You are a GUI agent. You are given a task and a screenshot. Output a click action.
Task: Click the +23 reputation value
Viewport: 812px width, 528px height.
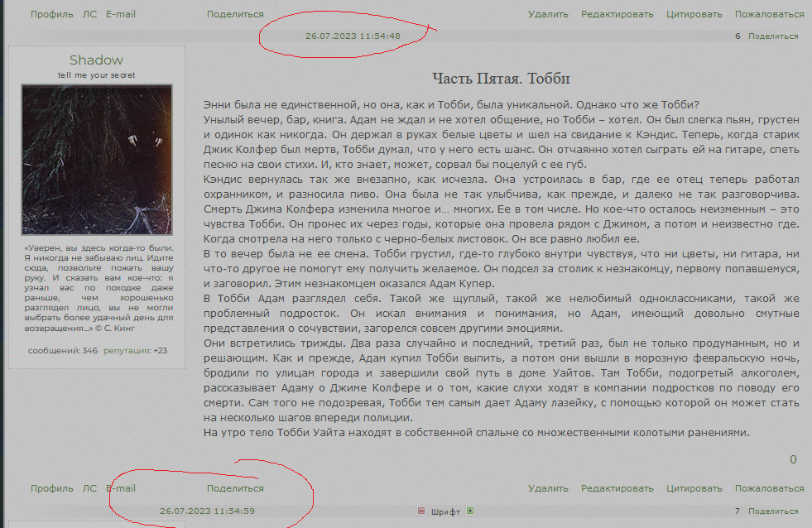coord(160,350)
